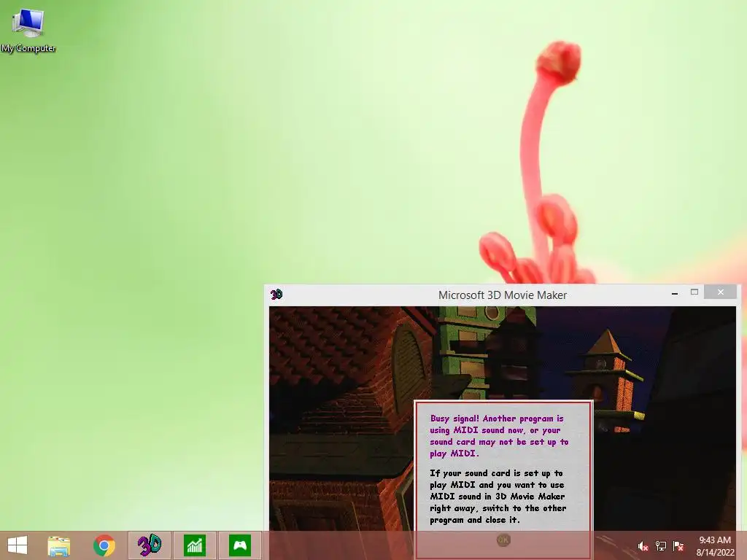The height and width of the screenshot is (560, 747).
Task: Open the green game controller taskbar app
Action: [239, 545]
